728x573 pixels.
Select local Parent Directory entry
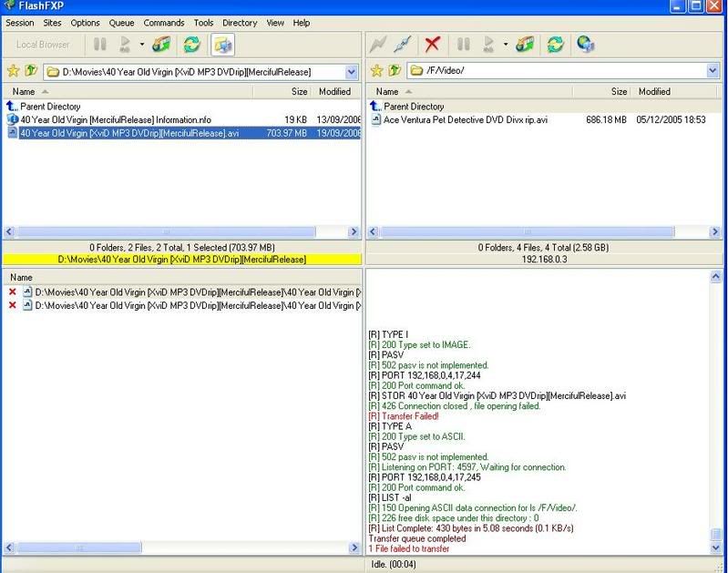click(182, 107)
